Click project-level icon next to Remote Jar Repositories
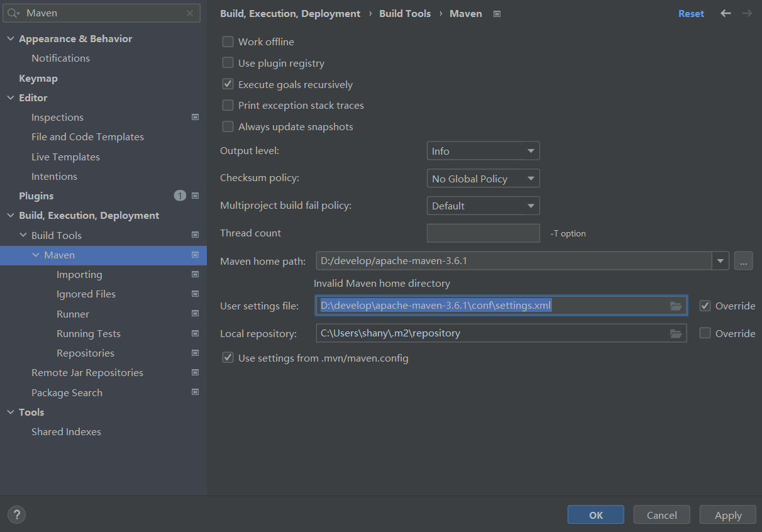Viewport: 762px width, 532px height. coord(195,372)
